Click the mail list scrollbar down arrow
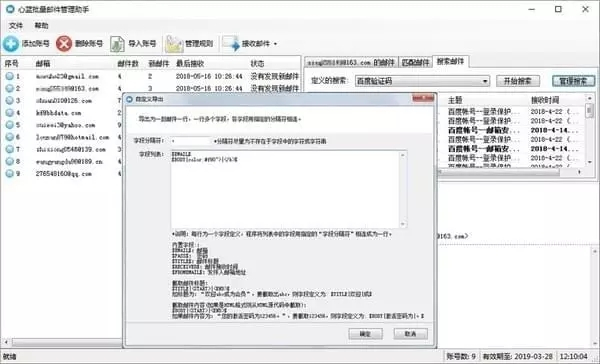This screenshot has width=600, height=364. point(589,162)
